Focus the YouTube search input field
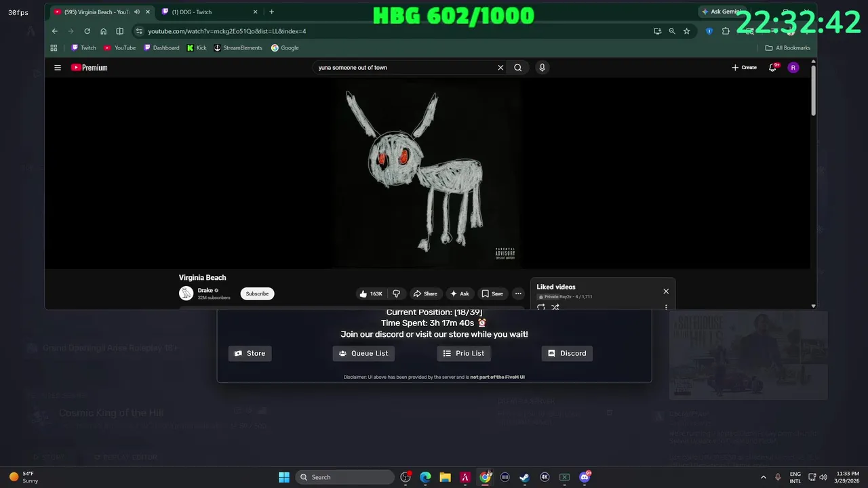The image size is (868, 488). (406, 68)
